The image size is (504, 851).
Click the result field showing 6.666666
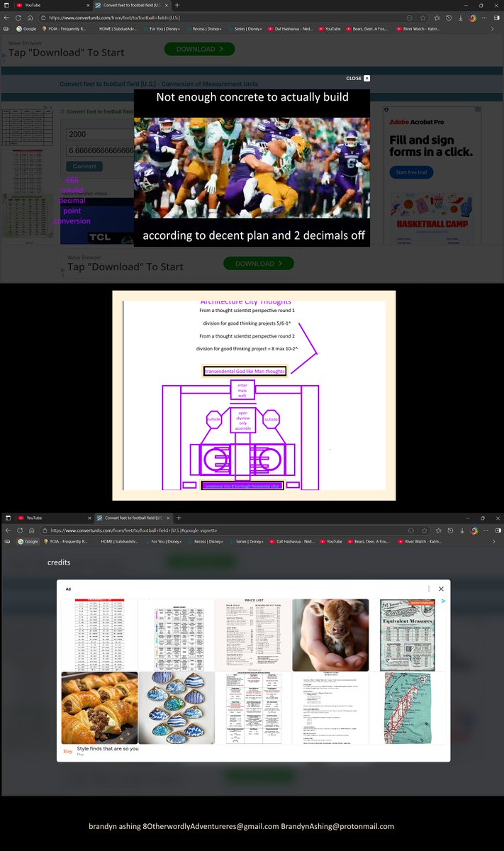(100, 150)
